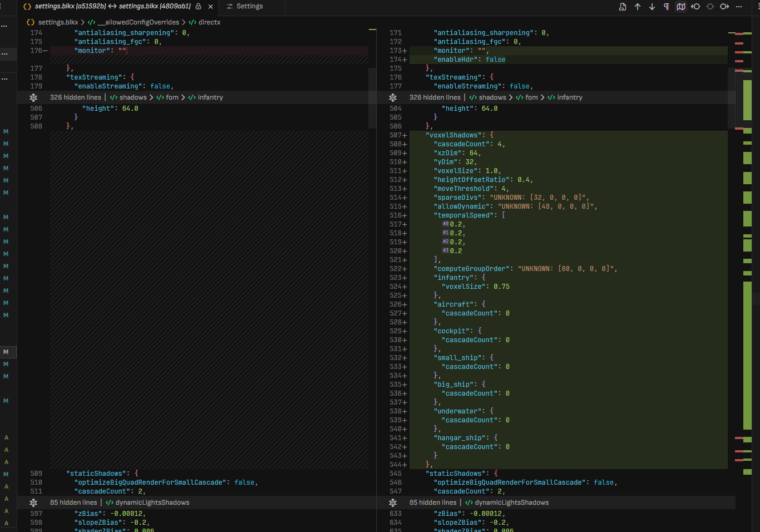
Task: Switch to the Settings tab
Action: click(x=249, y=6)
